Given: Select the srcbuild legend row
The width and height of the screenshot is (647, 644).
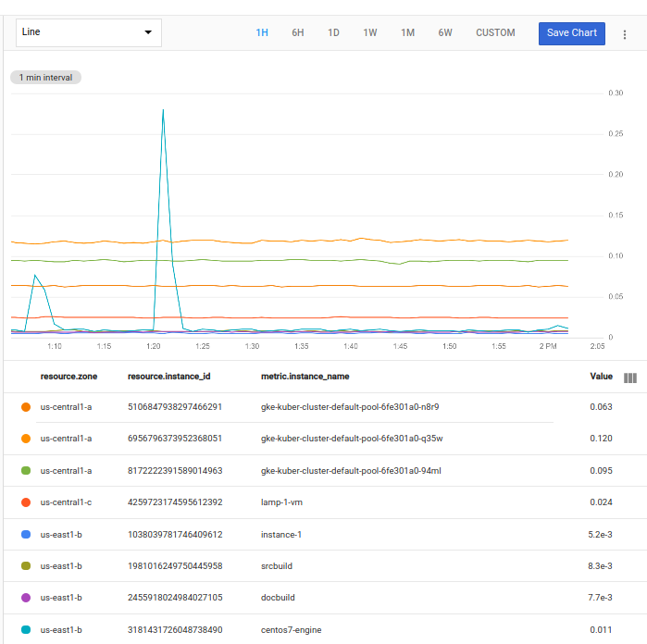Looking at the screenshot, I should [x=278, y=565].
